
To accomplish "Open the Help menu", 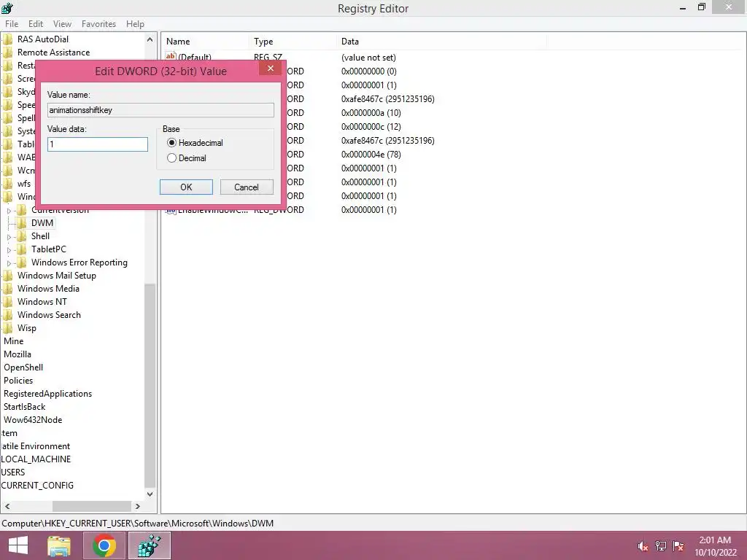I will [x=135, y=24].
